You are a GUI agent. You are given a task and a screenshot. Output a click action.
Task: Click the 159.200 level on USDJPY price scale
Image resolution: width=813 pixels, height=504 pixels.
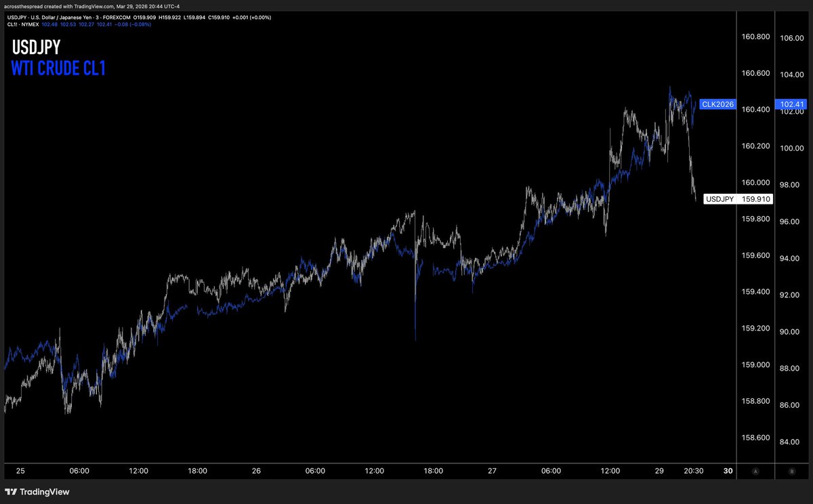point(756,328)
